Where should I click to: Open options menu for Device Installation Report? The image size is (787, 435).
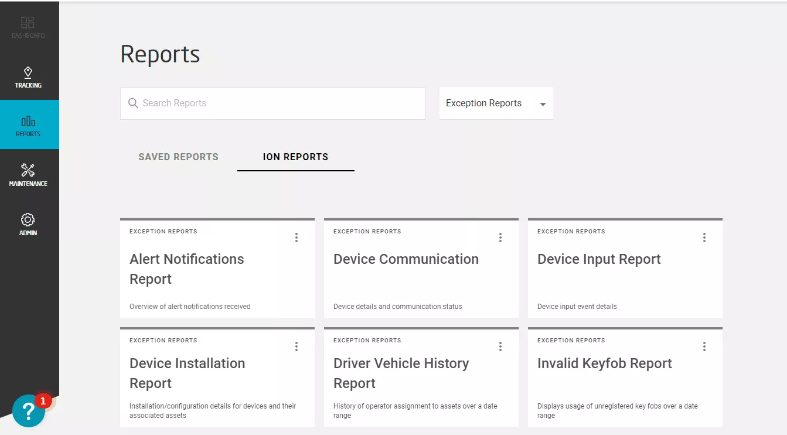pos(296,346)
